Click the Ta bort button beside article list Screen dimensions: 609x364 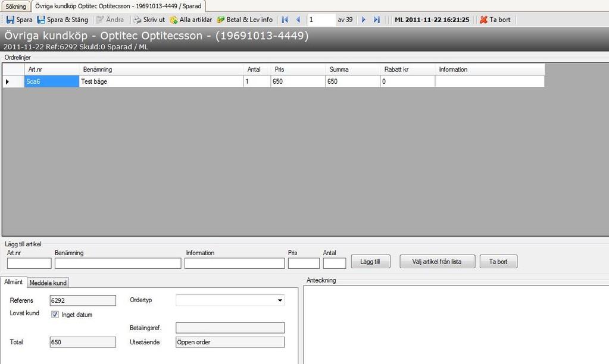pyautogui.click(x=498, y=262)
